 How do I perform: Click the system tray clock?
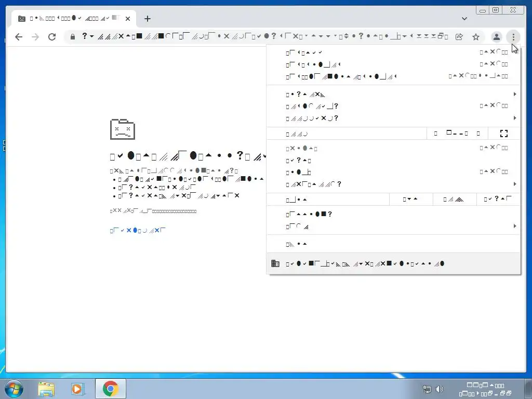point(485,389)
